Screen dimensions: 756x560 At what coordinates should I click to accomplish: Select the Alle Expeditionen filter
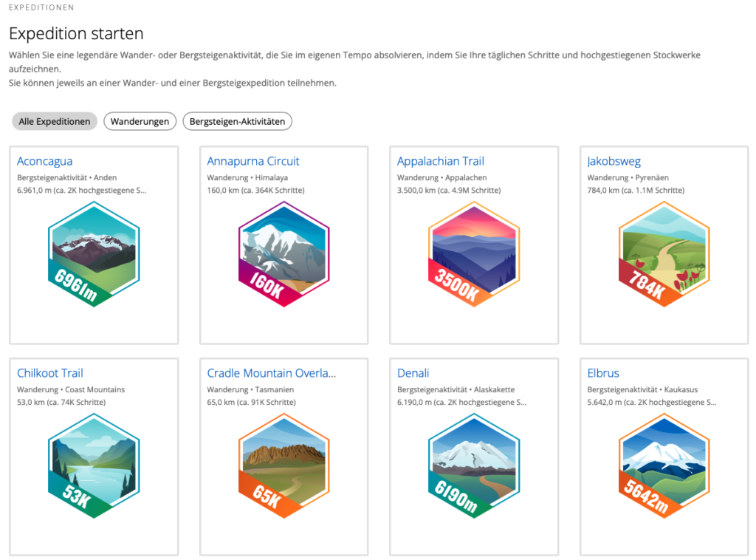[55, 122]
